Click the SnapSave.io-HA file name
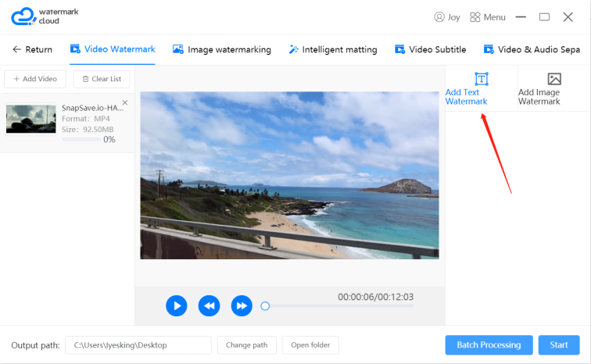Viewport: 591px width, 364px height. [x=93, y=108]
